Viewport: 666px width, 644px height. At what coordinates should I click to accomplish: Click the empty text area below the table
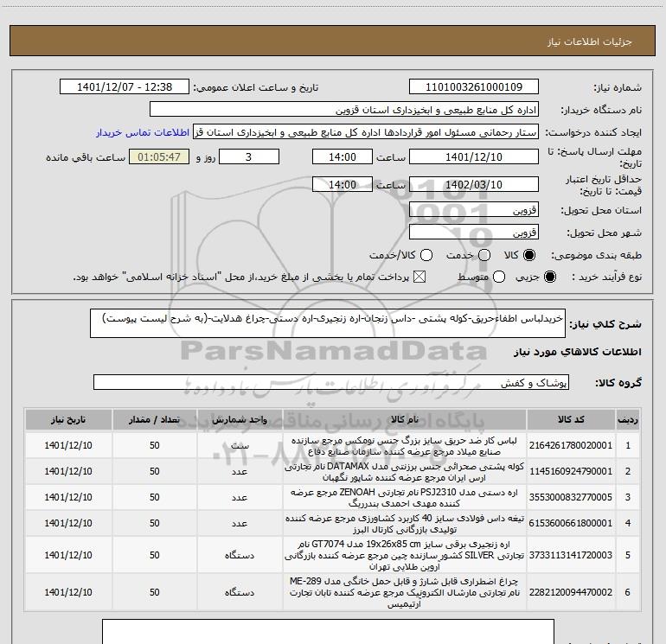(x=328, y=631)
